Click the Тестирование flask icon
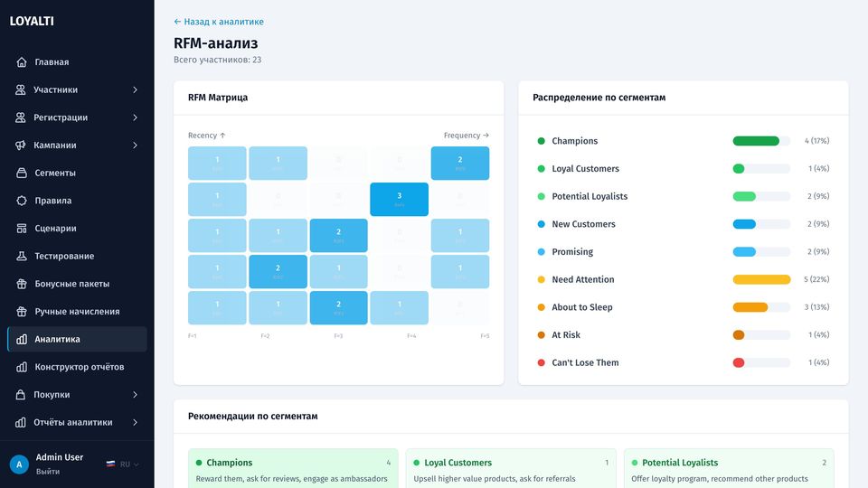 (22, 256)
